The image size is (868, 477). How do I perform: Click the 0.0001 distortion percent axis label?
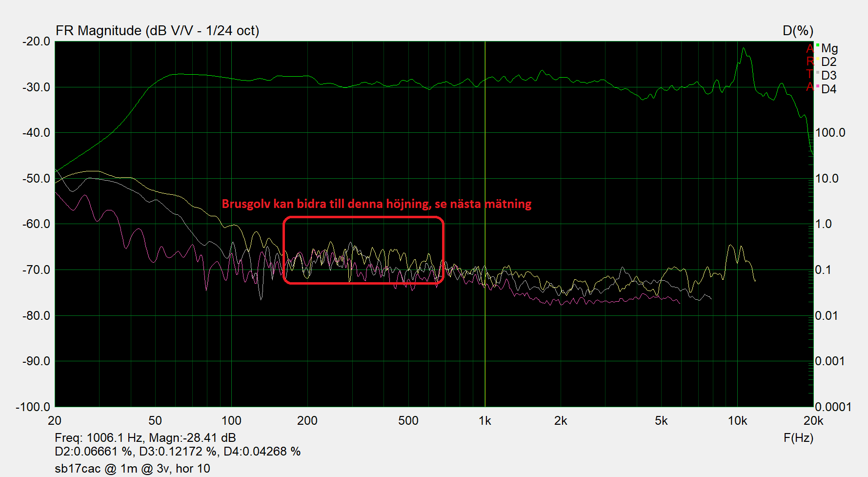click(x=833, y=407)
